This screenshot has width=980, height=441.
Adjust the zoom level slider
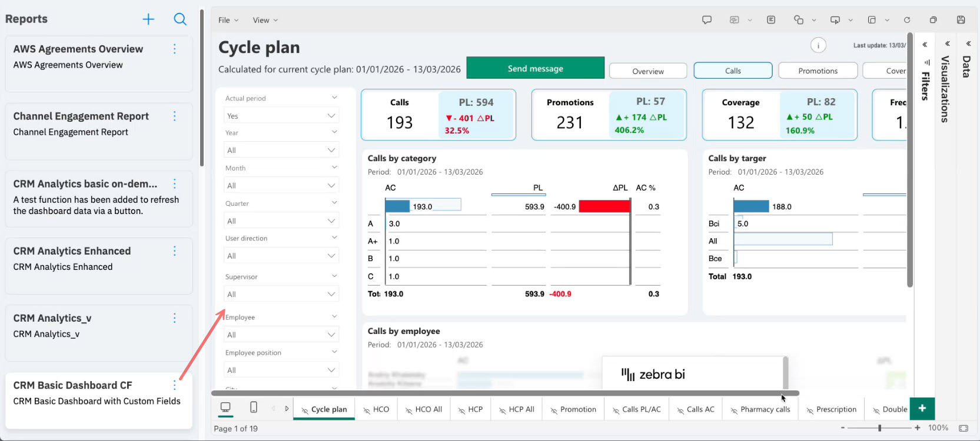point(880,428)
